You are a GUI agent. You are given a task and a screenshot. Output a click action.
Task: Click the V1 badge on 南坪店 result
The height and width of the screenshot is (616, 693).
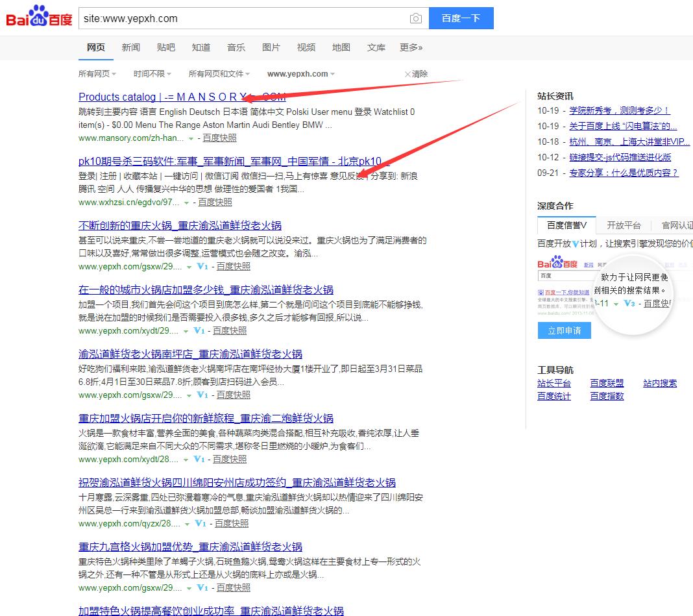click(202, 395)
